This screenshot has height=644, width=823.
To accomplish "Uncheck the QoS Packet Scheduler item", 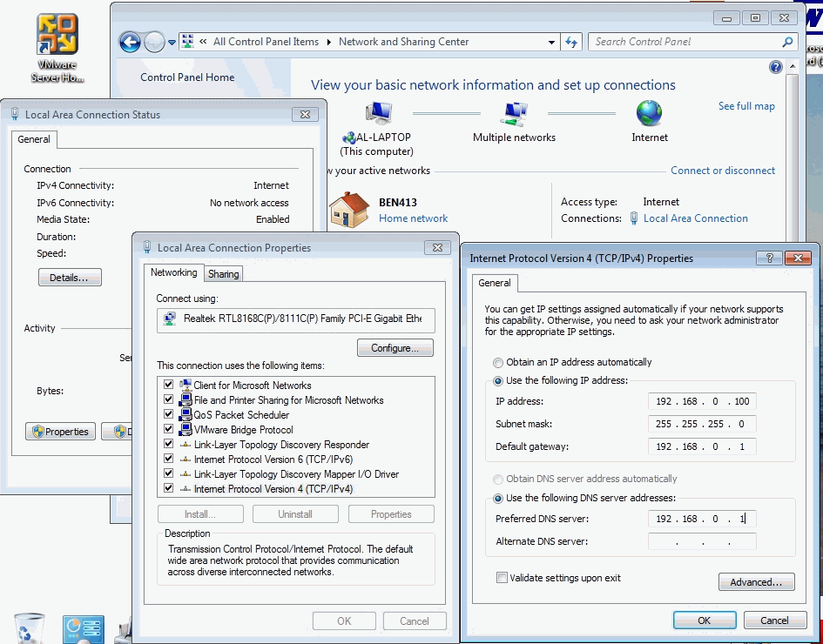I will [x=169, y=414].
